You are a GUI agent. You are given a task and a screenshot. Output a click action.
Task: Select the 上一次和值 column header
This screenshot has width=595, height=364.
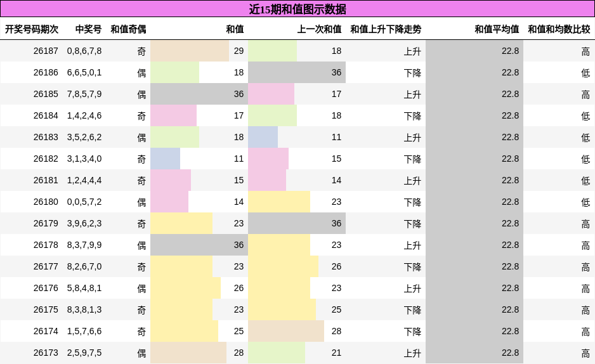pos(319,29)
